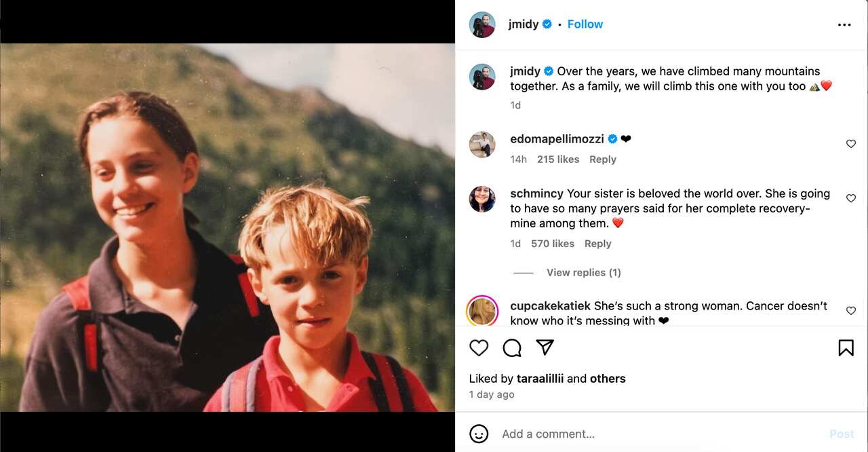Save the post with the bookmark icon
The height and width of the screenshot is (452, 868).
(x=846, y=348)
